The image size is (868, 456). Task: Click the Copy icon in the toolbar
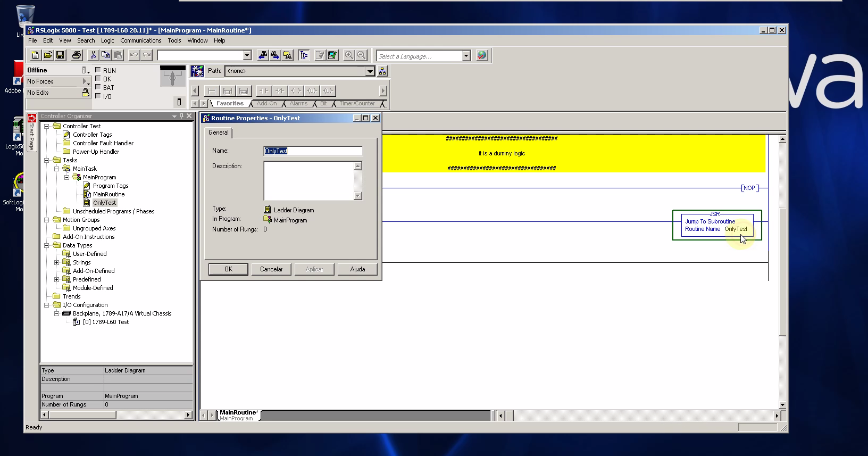(x=105, y=55)
